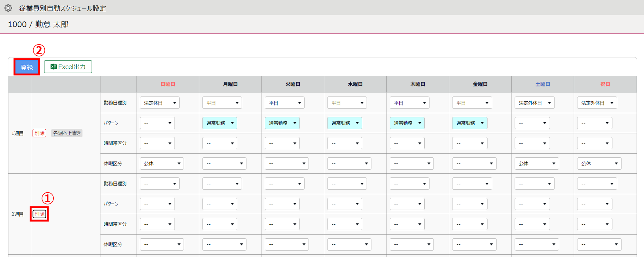The image size is (644, 257).
Task: Open week 2 Sunday 勤務日種別 dropdown
Action: [160, 184]
